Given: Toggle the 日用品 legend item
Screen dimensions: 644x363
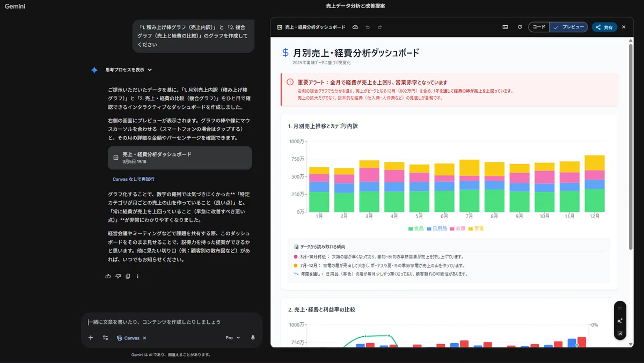Looking at the screenshot, I should coord(437,228).
